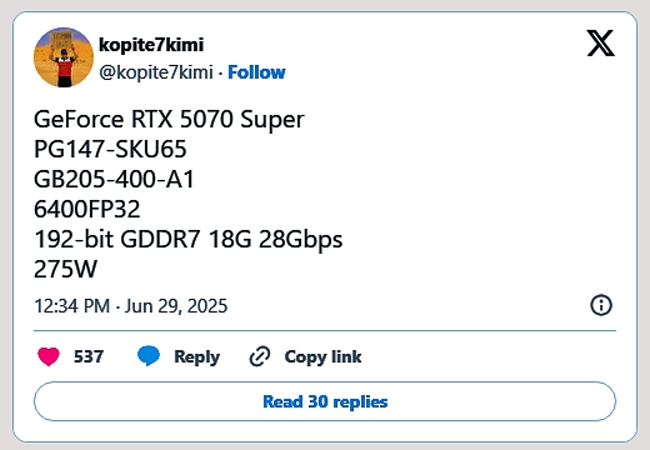This screenshot has height=450, width=650.
Task: Click the Copy link text
Action: [323, 357]
